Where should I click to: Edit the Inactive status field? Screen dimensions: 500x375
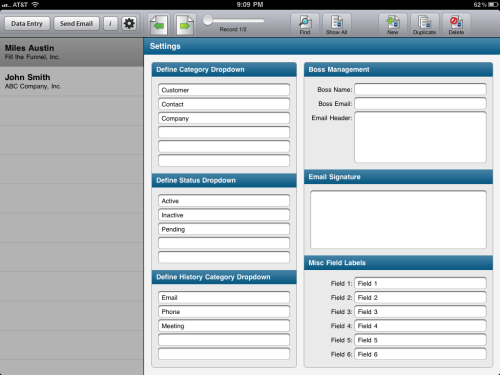pos(224,215)
